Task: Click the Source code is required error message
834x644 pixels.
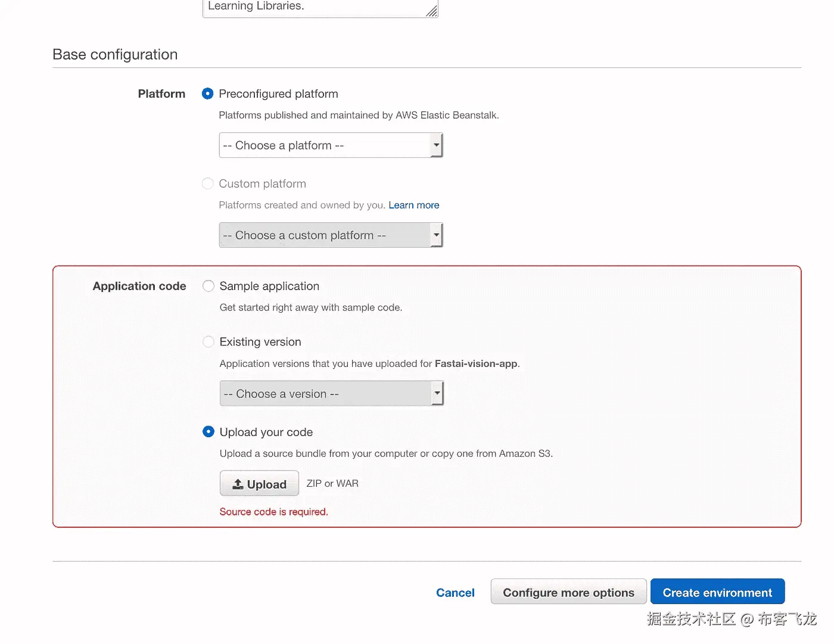Action: (x=273, y=512)
